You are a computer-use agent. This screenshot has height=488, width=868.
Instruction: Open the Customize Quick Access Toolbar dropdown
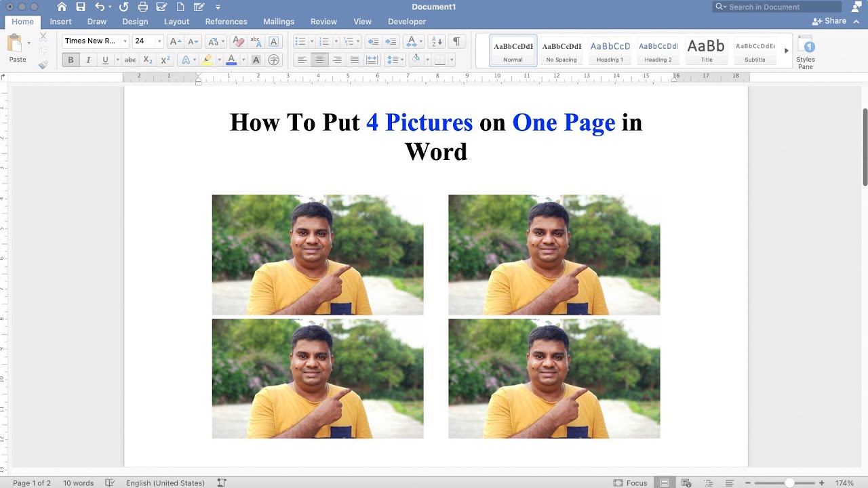click(x=218, y=7)
